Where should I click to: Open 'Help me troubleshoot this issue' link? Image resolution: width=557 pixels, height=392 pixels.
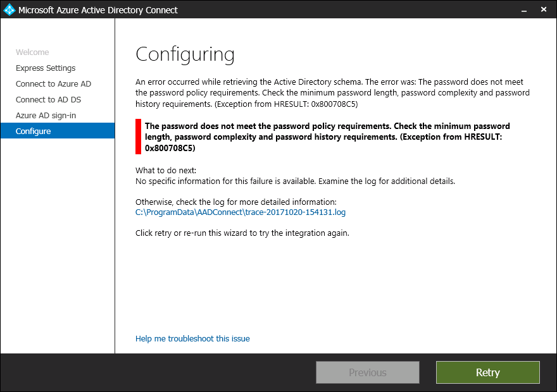(192, 339)
